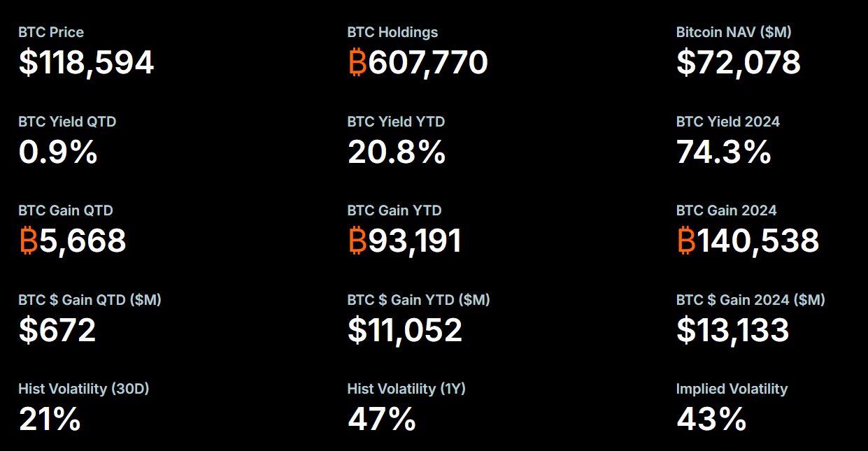Image resolution: width=868 pixels, height=451 pixels.
Task: Select the Bitcoin NAV value $72,078
Action: [x=739, y=63]
